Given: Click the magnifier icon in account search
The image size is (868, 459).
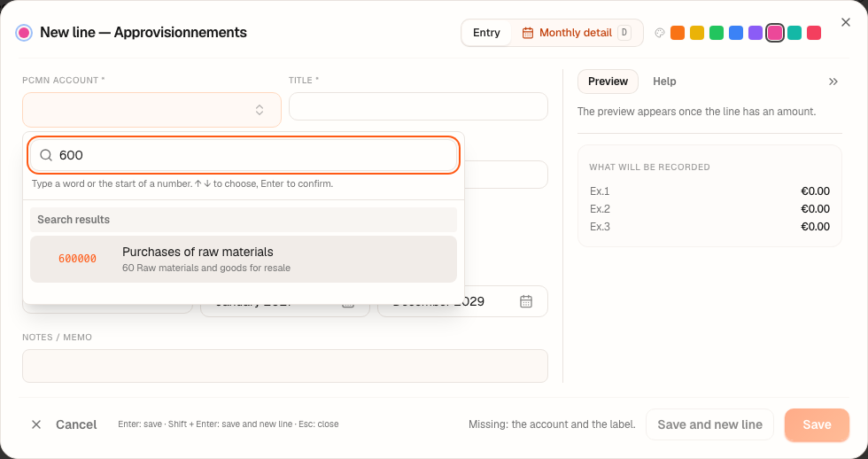Looking at the screenshot, I should (x=46, y=155).
